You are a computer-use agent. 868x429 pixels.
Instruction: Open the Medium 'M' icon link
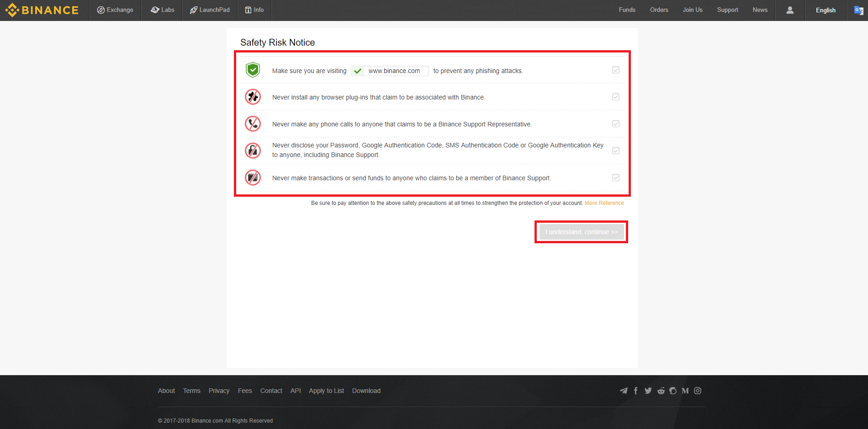pos(685,391)
